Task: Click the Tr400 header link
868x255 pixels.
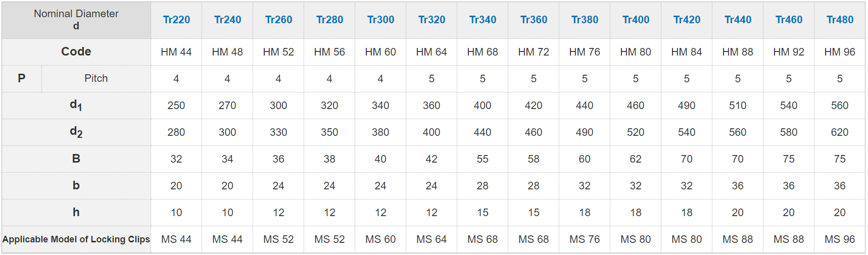Action: 636,20
